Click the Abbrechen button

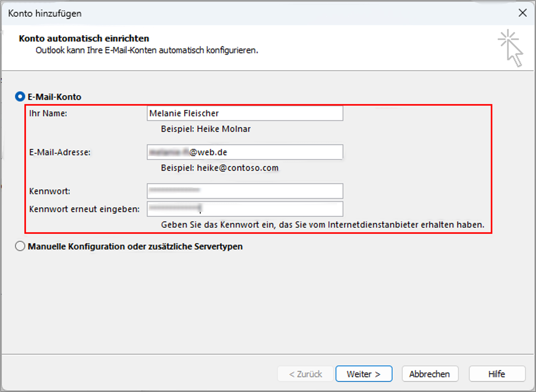430,374
